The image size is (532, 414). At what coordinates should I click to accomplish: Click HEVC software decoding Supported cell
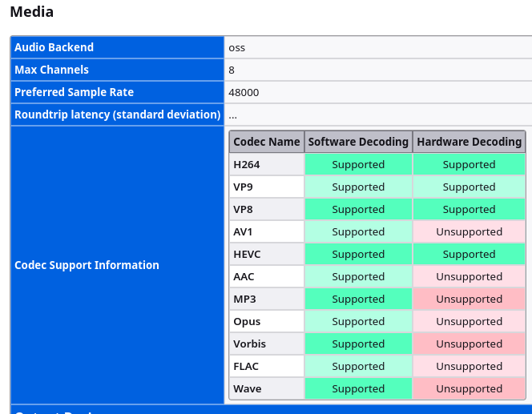358,254
